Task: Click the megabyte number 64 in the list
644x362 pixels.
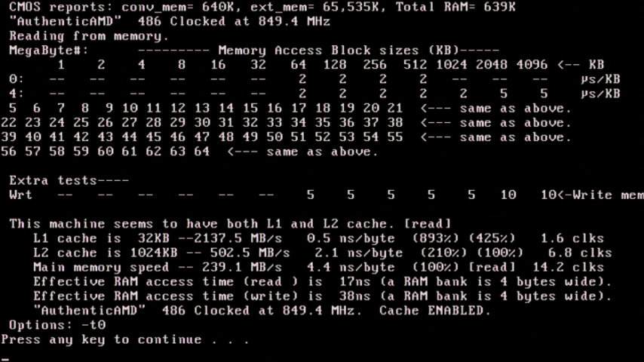Action: [x=201, y=152]
